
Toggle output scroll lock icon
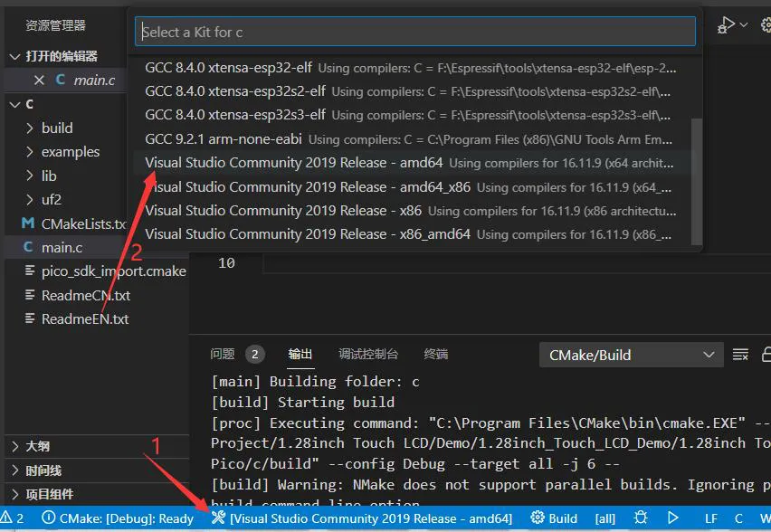[x=766, y=355]
